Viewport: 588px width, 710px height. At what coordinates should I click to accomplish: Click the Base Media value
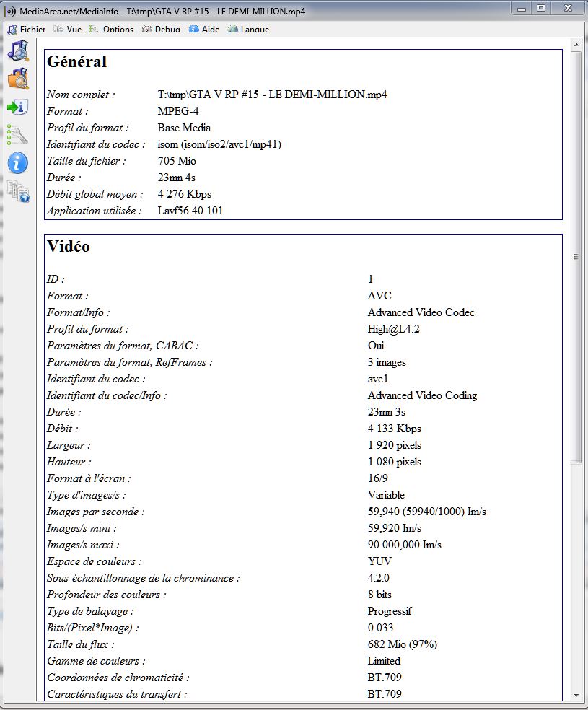pos(184,128)
